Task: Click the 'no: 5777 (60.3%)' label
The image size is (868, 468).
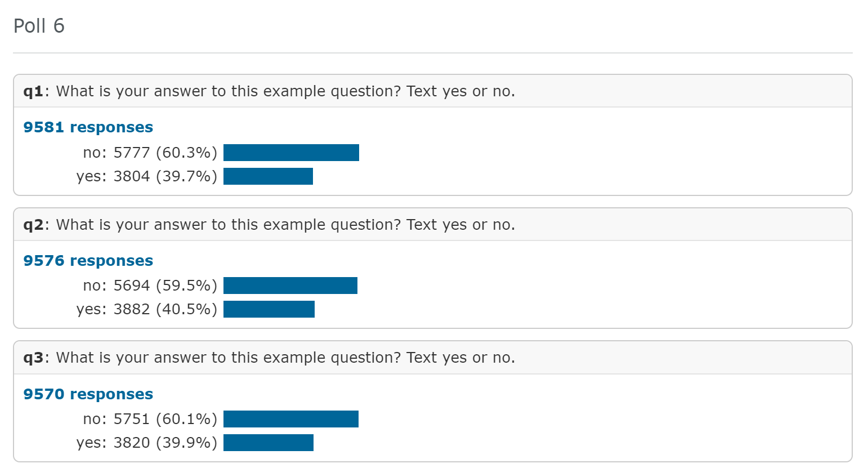Action: (150, 153)
